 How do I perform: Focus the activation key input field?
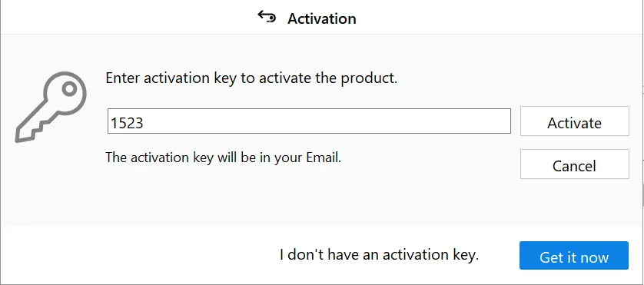point(309,121)
